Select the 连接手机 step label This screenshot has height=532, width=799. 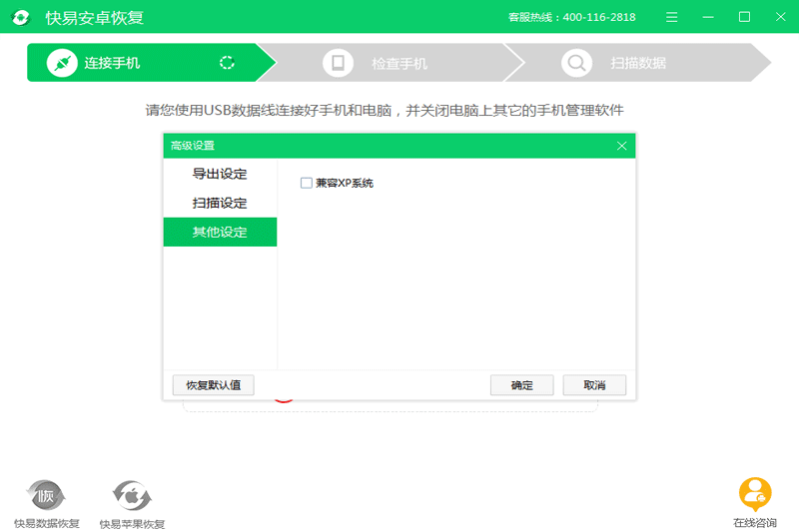[x=112, y=63]
